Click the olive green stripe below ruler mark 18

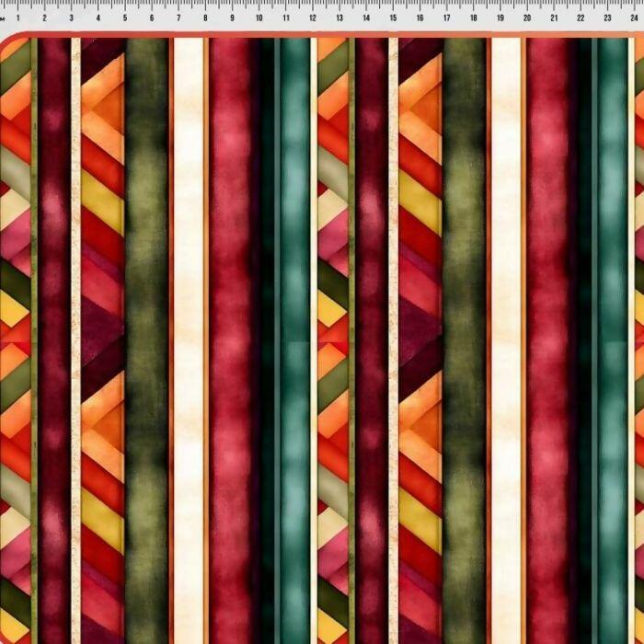tap(465, 322)
